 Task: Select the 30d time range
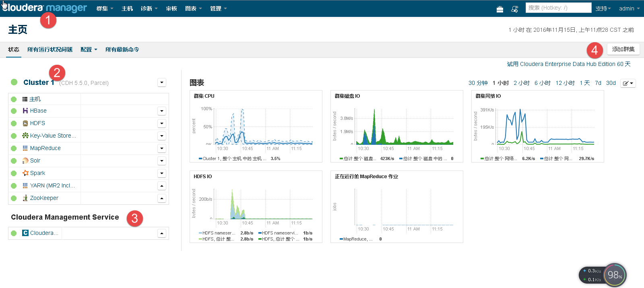click(611, 83)
